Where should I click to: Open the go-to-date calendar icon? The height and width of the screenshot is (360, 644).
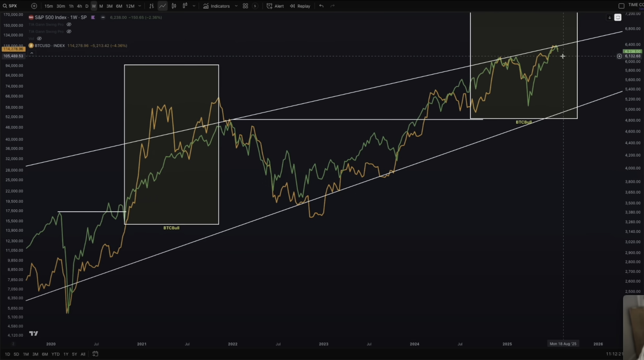click(95, 354)
